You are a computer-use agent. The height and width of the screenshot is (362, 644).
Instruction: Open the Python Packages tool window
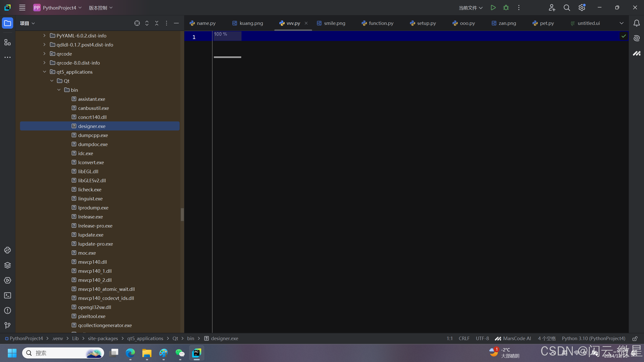coord(8,265)
